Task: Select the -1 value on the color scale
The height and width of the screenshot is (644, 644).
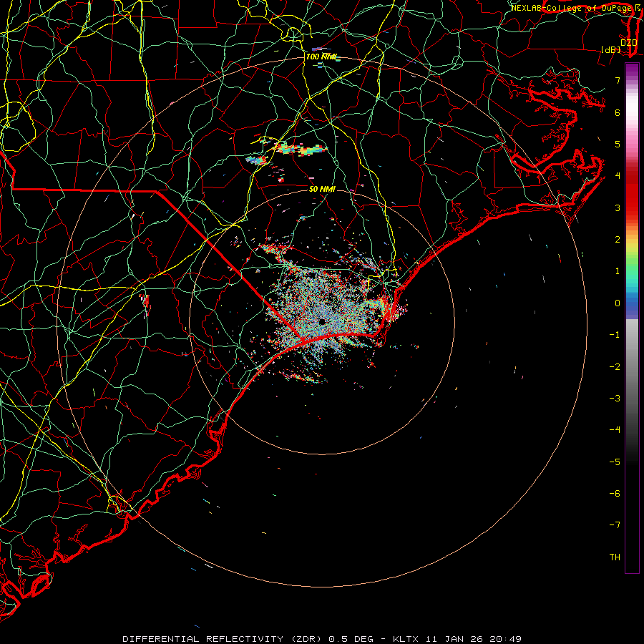Action: click(x=615, y=335)
